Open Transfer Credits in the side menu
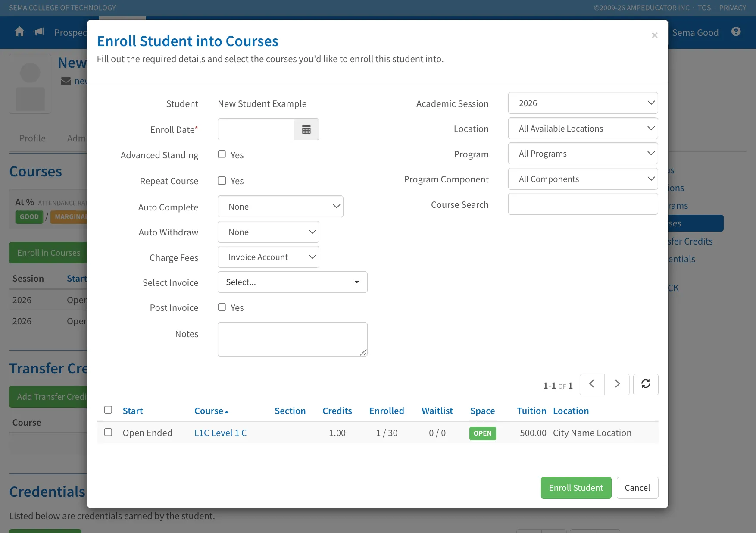The image size is (756, 533). [690, 241]
